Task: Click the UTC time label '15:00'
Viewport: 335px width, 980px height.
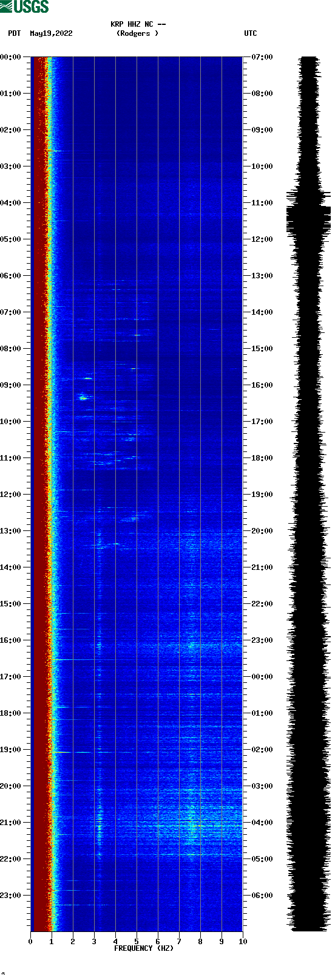Action: tap(262, 349)
